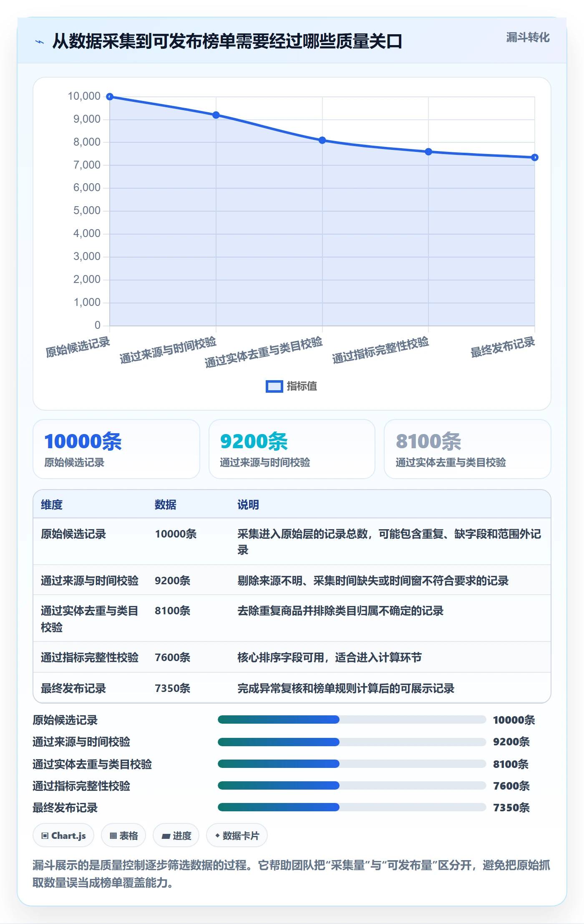The height and width of the screenshot is (924, 584).
Task: Click the 通过指标完整性校验 chart data point
Action: click(x=428, y=152)
